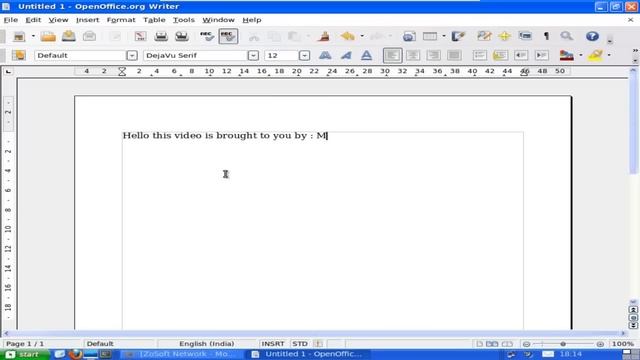Open the Gallery icon

coord(525,36)
